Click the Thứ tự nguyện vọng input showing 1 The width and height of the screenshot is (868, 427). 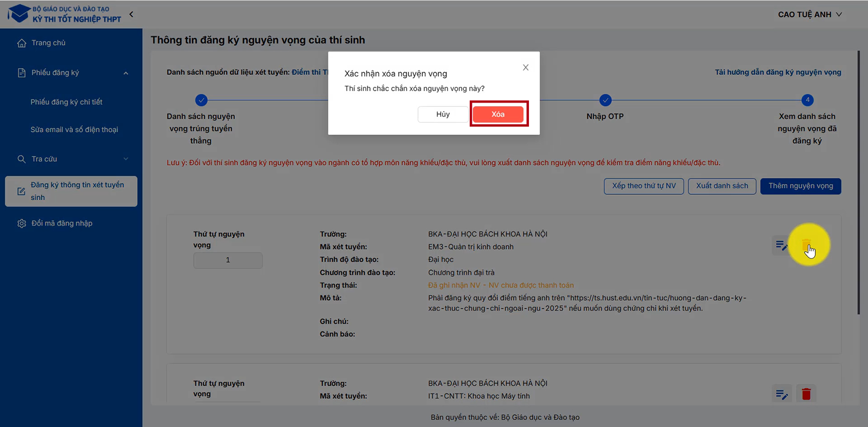tap(228, 260)
